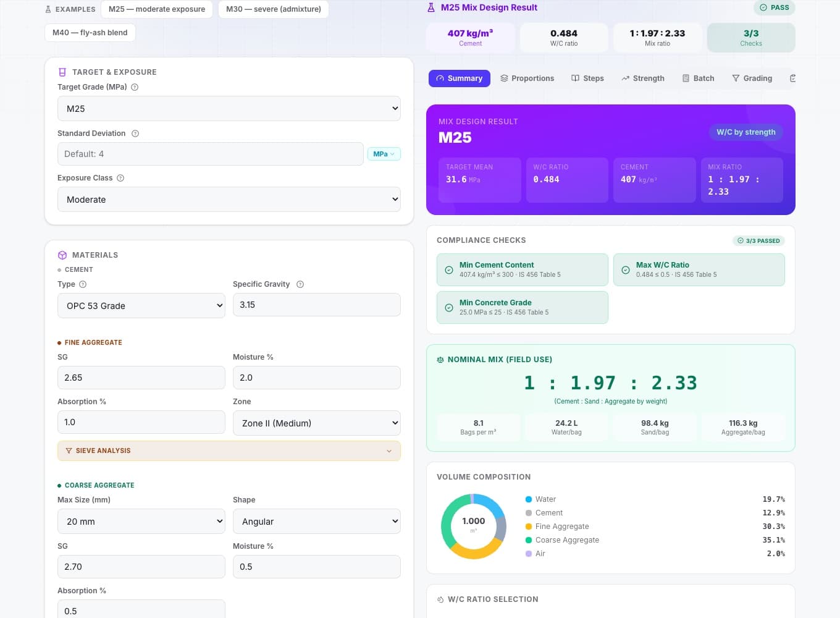Click the scale icon beside Nominal Mix heading

tap(440, 360)
